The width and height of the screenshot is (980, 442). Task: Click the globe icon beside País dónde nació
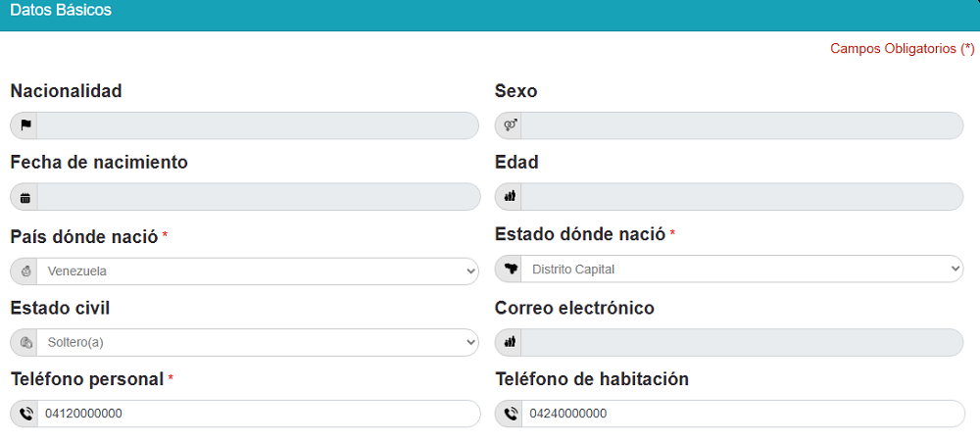click(x=25, y=271)
